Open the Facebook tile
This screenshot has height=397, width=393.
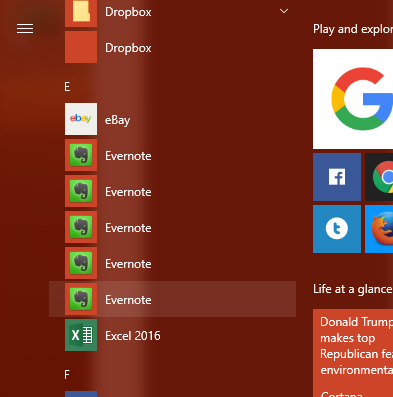point(337,177)
